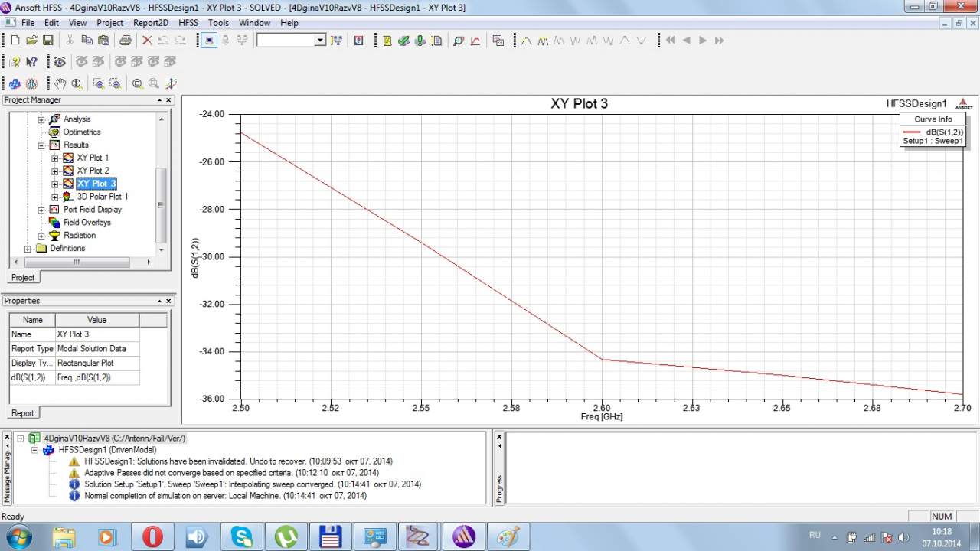Open the Report2D menu
980x551 pixels.
pyautogui.click(x=150, y=23)
